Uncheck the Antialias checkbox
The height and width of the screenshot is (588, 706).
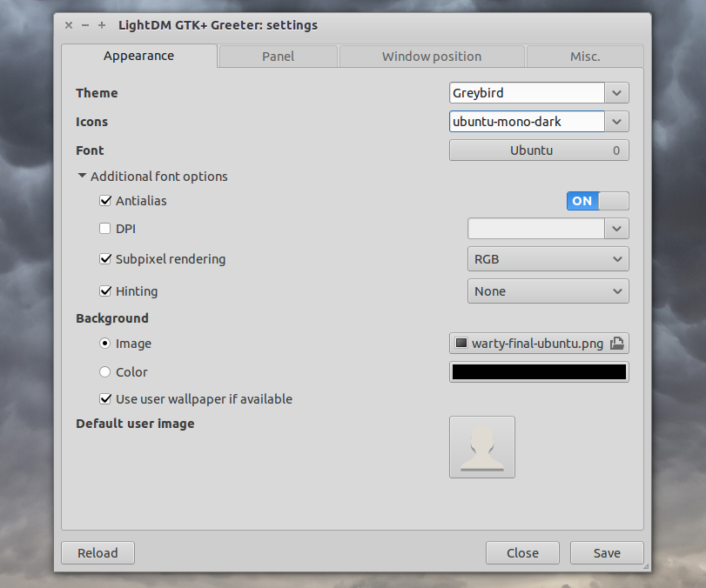(105, 200)
